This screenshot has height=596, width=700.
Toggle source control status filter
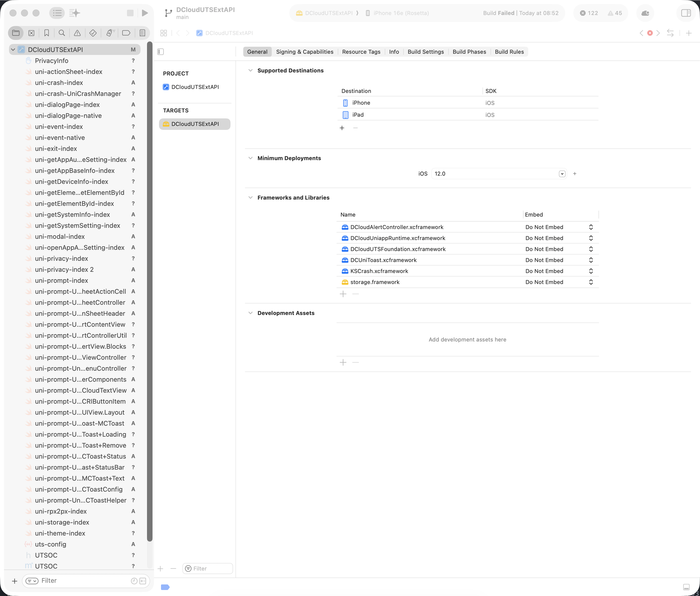point(143,581)
